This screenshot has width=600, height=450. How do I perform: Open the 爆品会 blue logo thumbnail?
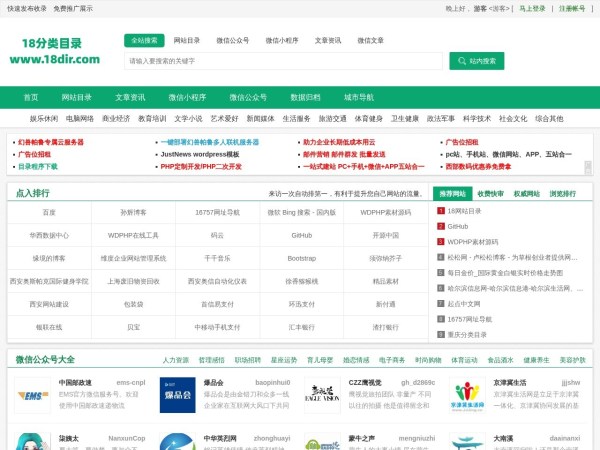coord(178,395)
